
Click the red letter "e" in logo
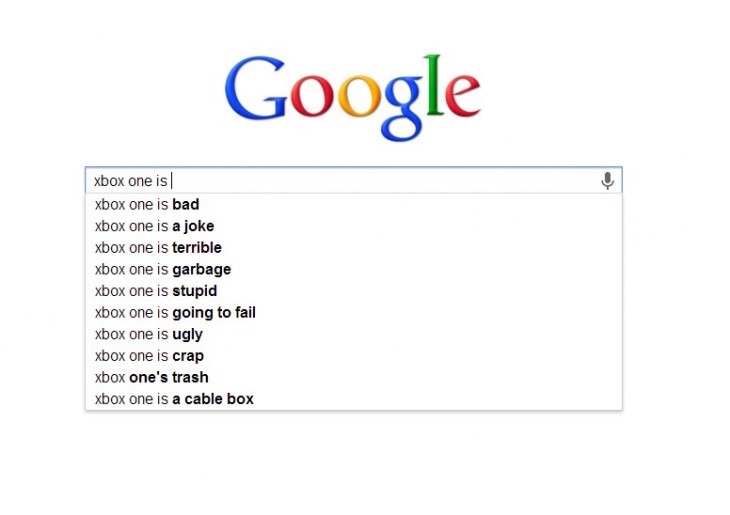tap(462, 101)
